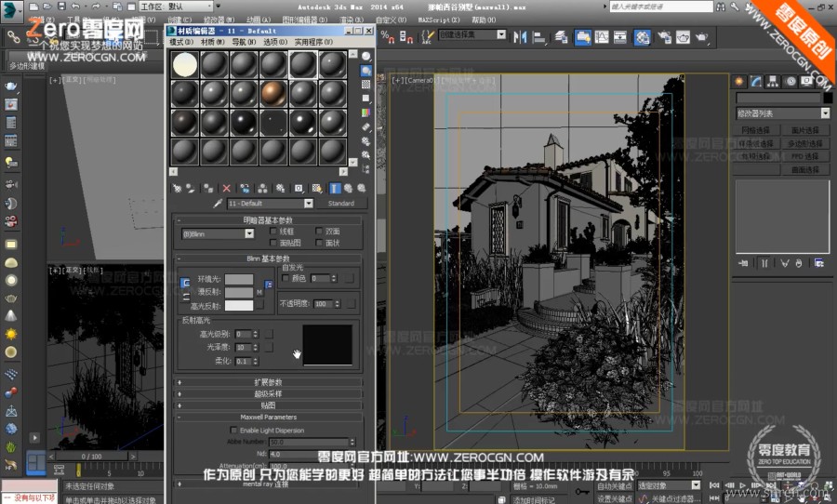Enable the 双面 (2-Sided) checkbox
This screenshot has height=504, width=837.
320,231
